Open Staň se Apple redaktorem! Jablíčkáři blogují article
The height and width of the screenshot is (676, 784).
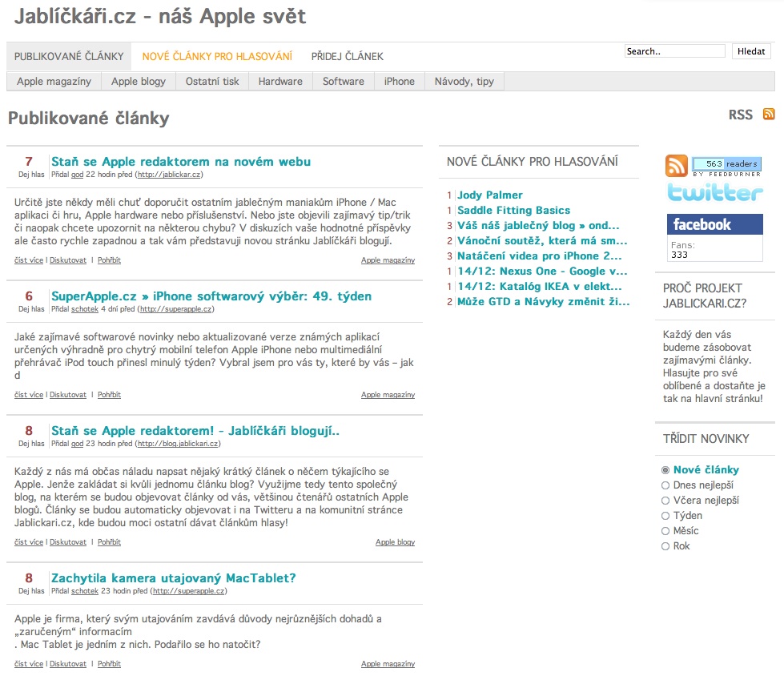pyautogui.click(x=195, y=430)
